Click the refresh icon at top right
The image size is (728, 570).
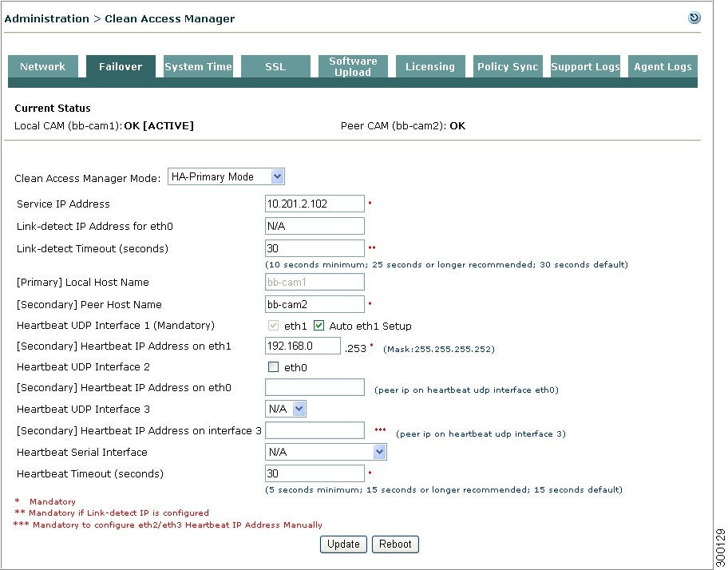pyautogui.click(x=694, y=18)
